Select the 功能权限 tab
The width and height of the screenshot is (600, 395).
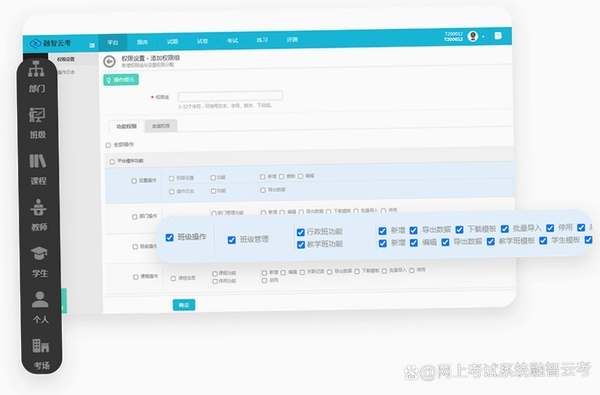click(127, 126)
